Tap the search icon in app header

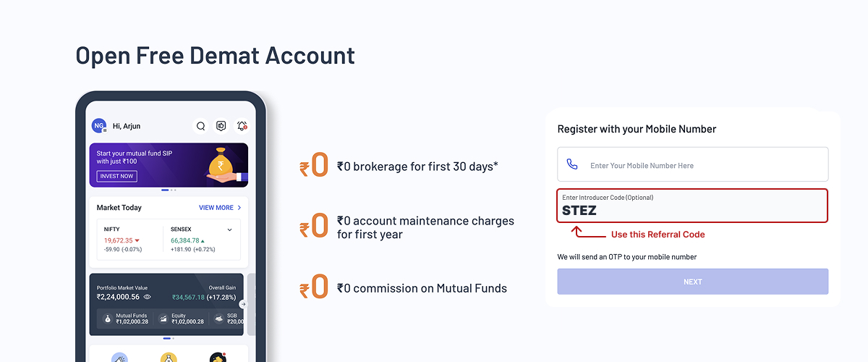tap(200, 126)
